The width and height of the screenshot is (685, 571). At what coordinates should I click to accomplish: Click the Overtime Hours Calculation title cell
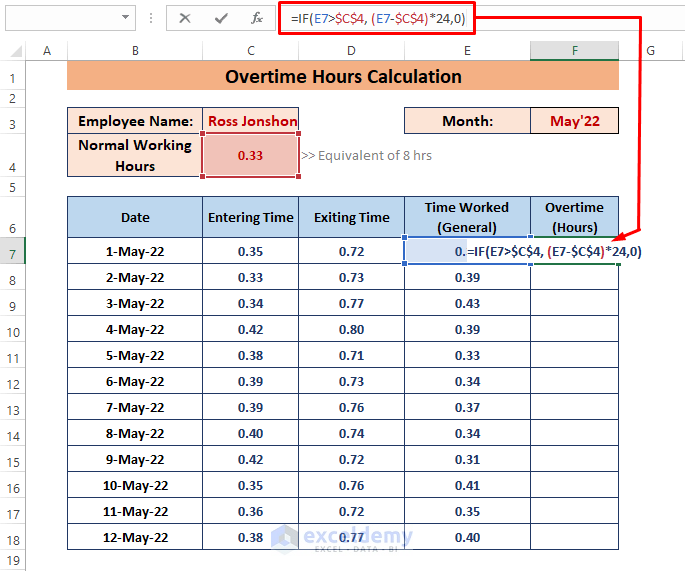343,76
